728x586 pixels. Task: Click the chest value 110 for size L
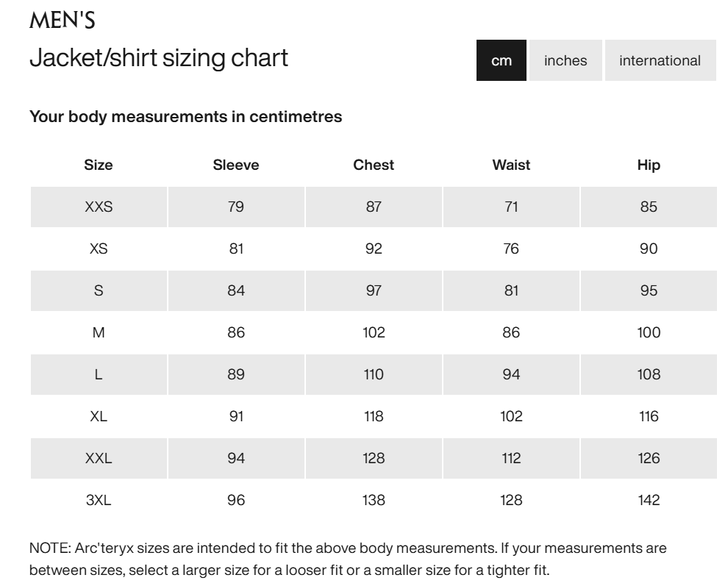click(x=374, y=374)
